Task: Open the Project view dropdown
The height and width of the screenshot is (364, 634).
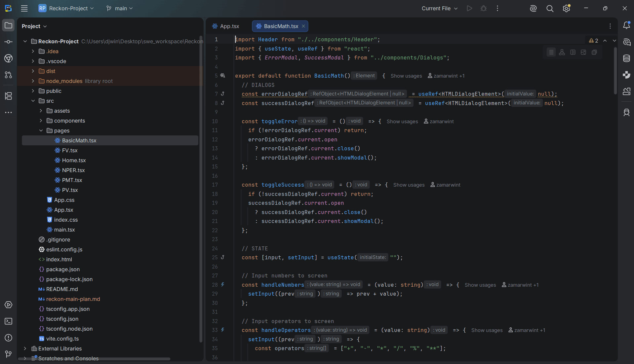Action: coord(34,26)
